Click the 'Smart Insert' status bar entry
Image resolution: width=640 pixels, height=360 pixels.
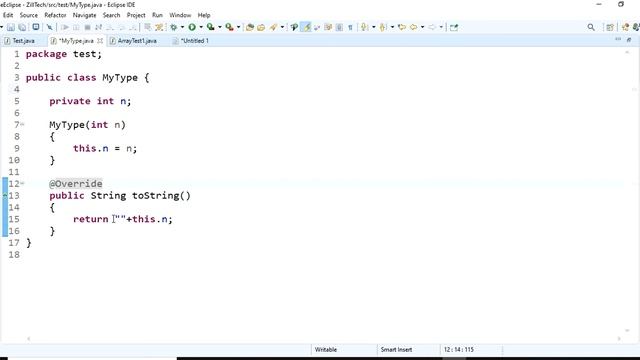pyautogui.click(x=396, y=350)
